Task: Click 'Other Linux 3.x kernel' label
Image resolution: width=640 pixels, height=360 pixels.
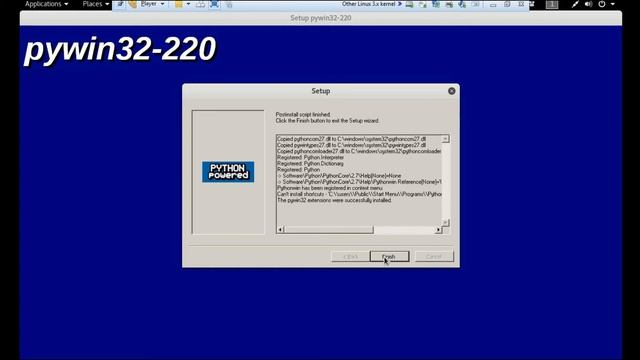Action: click(x=369, y=4)
